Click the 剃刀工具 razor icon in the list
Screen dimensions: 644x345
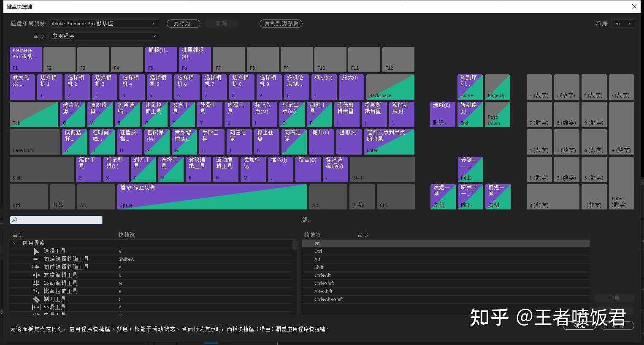36,299
